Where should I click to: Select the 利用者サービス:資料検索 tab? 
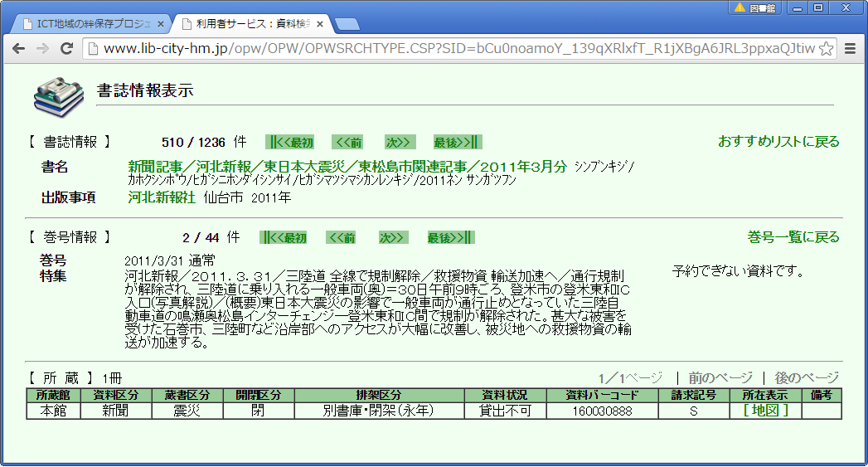[x=249, y=23]
